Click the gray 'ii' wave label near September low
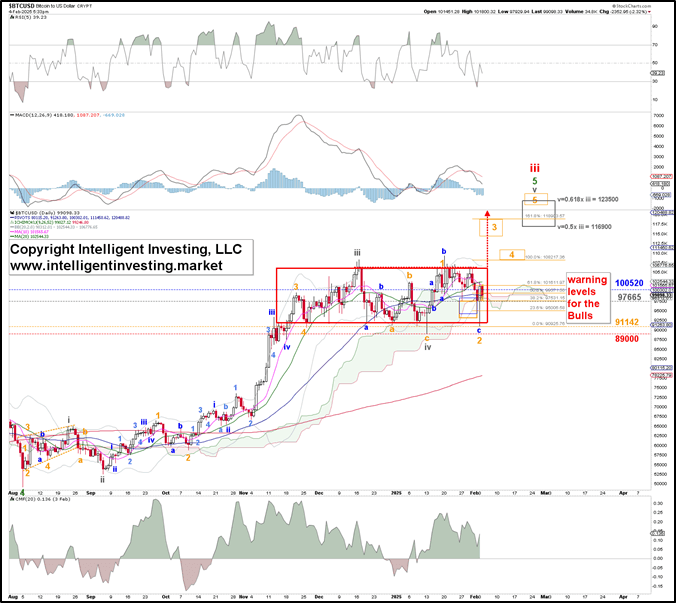676x603 pixels. (102, 479)
